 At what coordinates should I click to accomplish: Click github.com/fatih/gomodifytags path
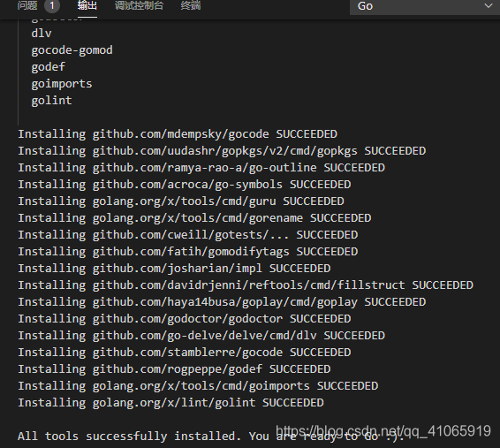[191, 252]
